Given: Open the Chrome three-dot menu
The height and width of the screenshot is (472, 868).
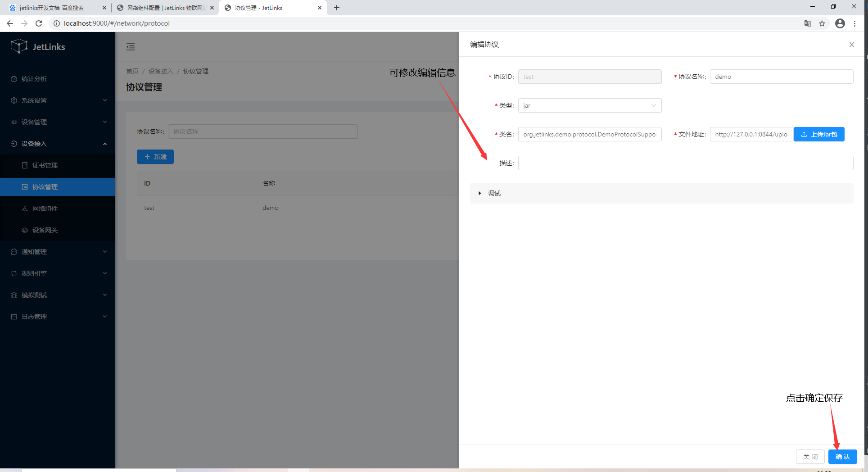Looking at the screenshot, I should 854,23.
